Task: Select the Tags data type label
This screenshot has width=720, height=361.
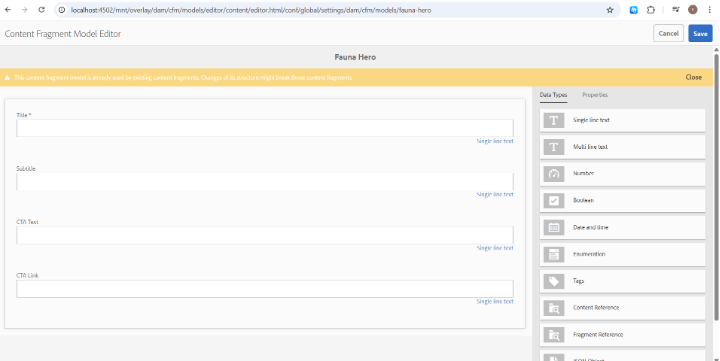Action: tap(578, 281)
